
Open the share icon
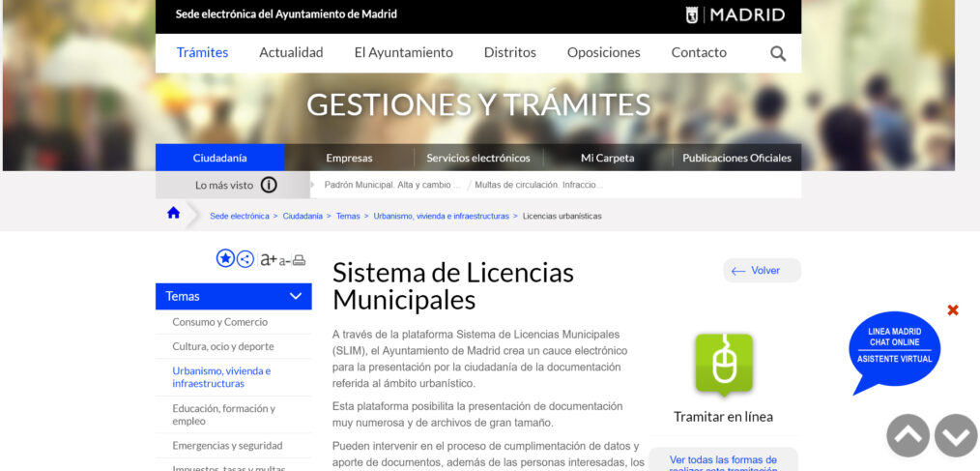point(245,258)
